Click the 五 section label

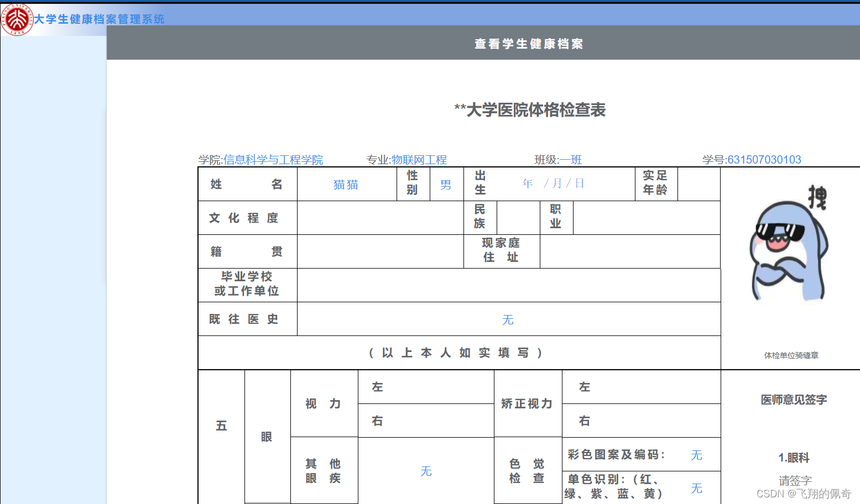click(x=221, y=426)
